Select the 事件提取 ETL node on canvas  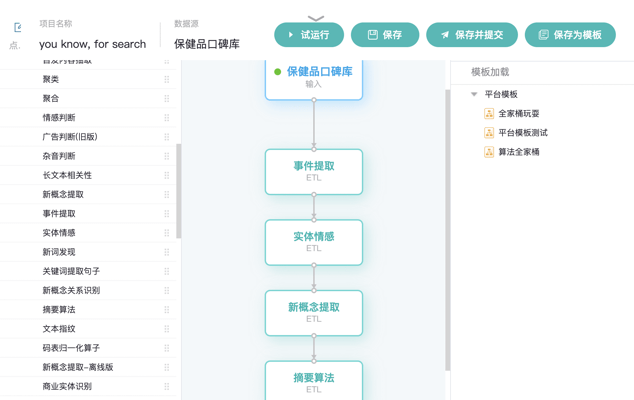click(314, 171)
